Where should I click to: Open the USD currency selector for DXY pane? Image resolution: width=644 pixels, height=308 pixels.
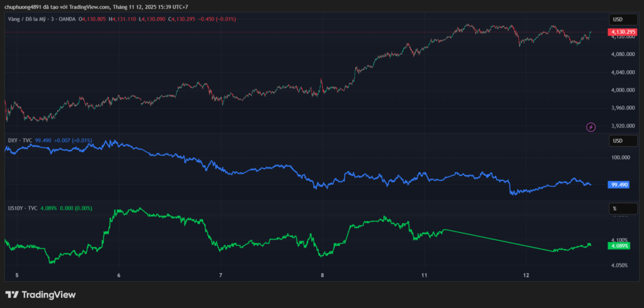pyautogui.click(x=618, y=140)
